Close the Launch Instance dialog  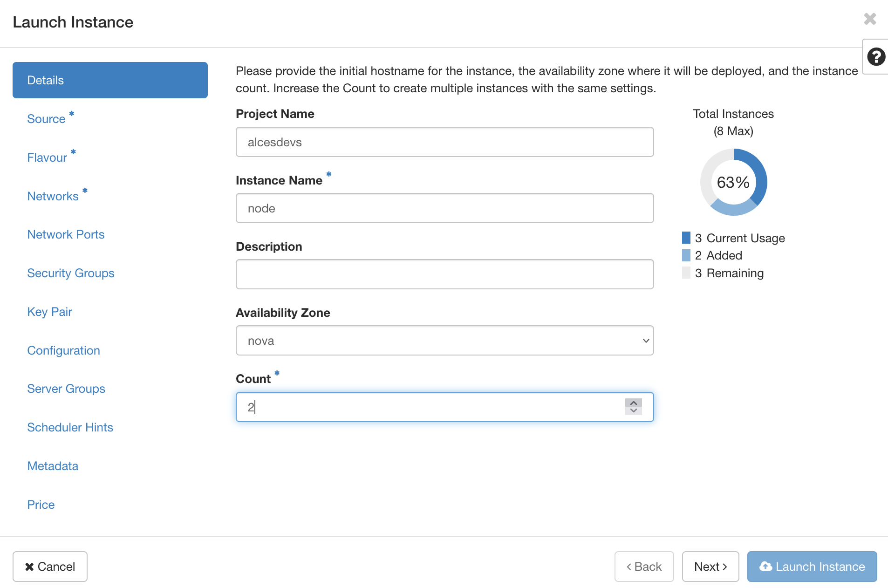[x=870, y=19]
